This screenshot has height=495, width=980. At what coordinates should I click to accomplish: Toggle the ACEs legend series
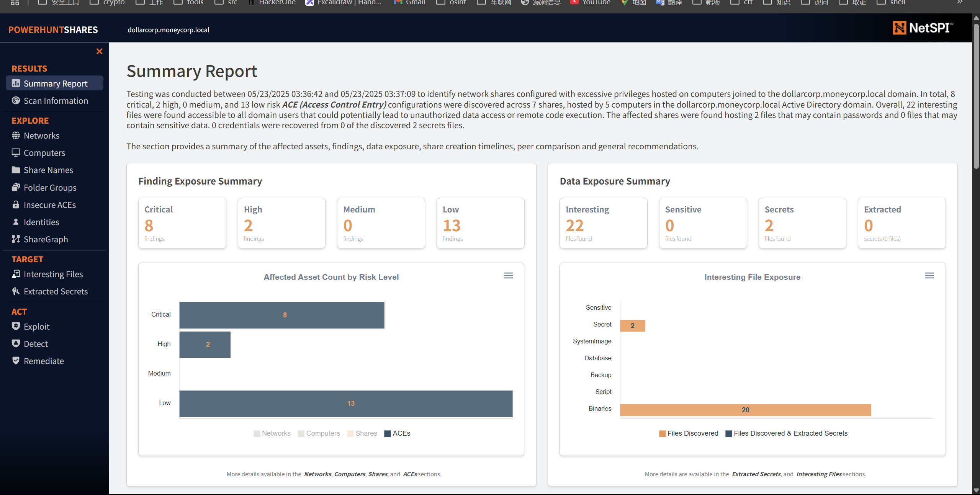click(397, 433)
